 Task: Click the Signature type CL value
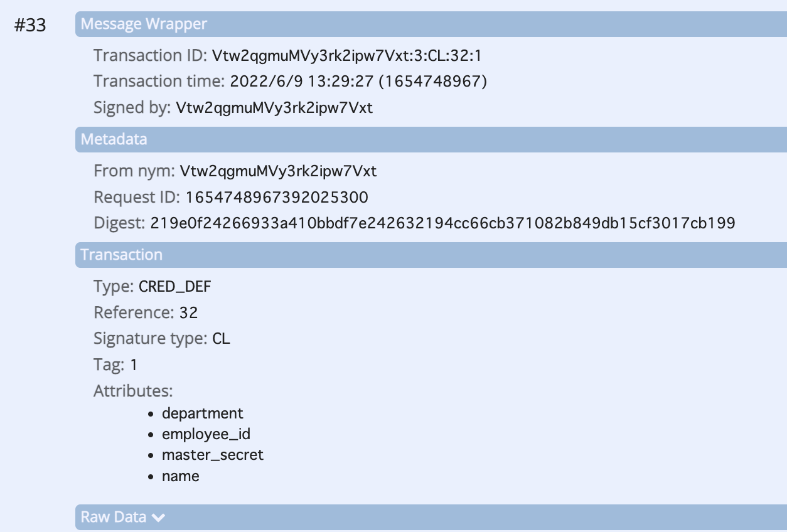[x=221, y=339]
